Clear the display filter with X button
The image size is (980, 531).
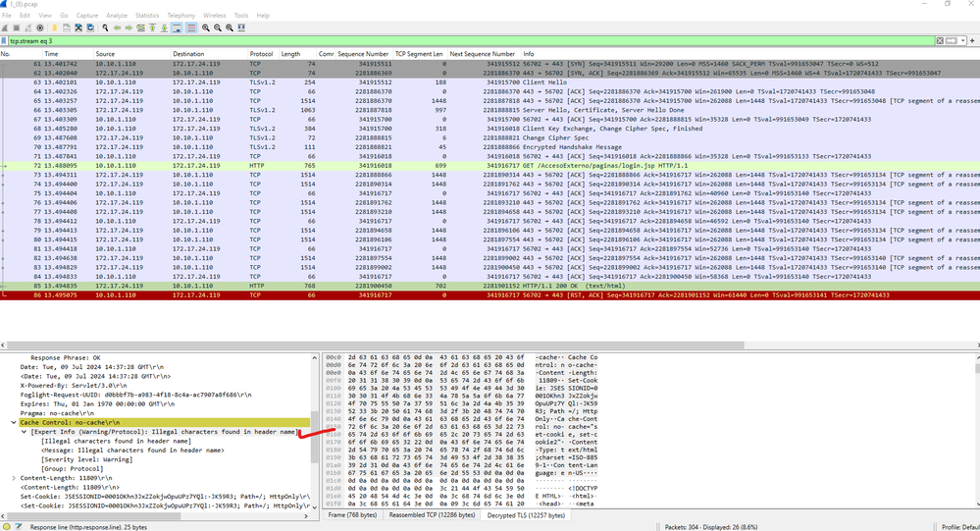click(939, 41)
